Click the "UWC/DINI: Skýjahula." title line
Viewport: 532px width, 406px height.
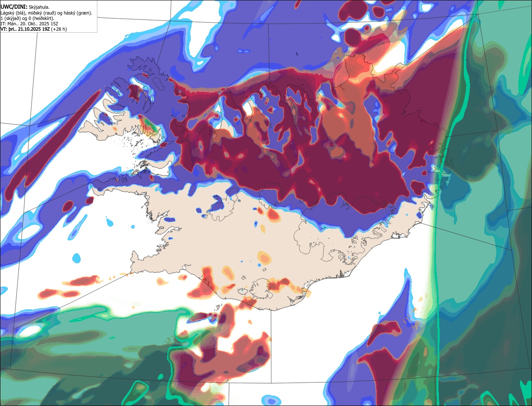point(25,7)
